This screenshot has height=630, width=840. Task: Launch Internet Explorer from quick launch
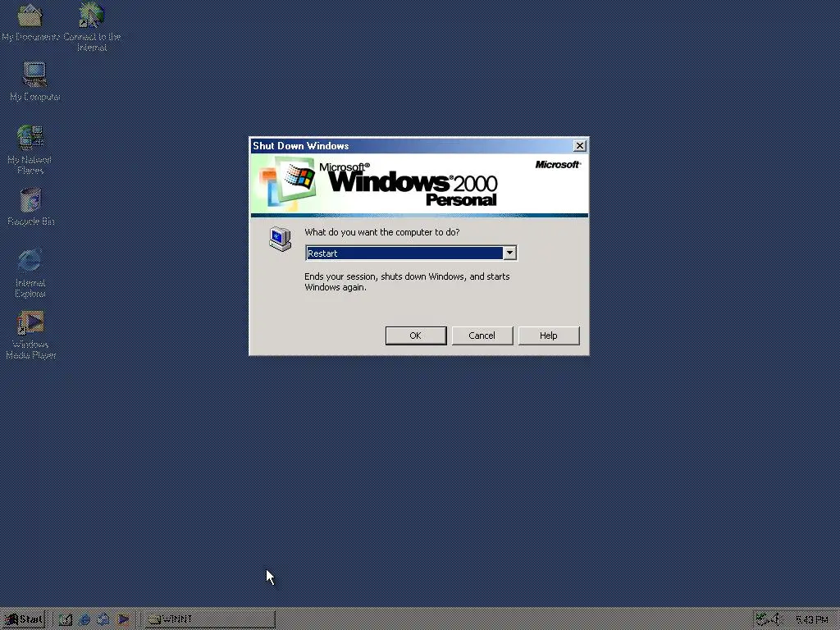84,619
